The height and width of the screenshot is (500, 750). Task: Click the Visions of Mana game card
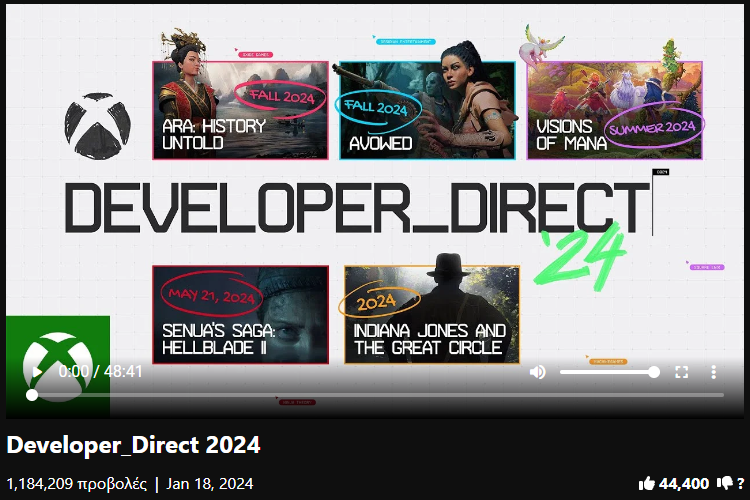615,111
